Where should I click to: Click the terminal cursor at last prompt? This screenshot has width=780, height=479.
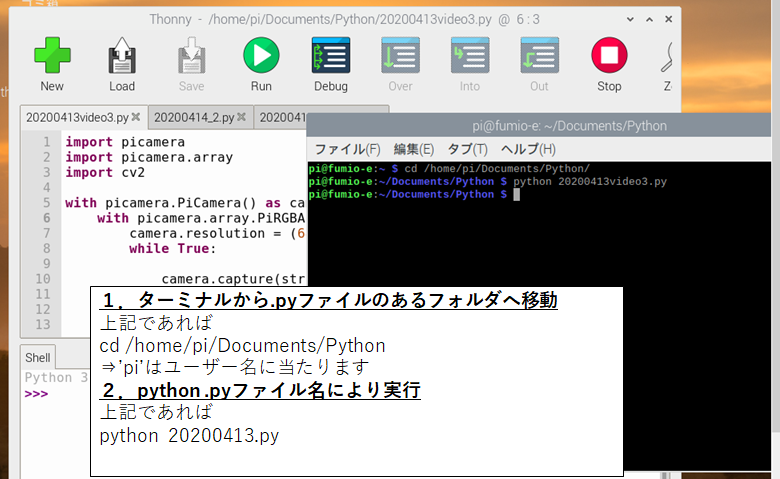[517, 194]
